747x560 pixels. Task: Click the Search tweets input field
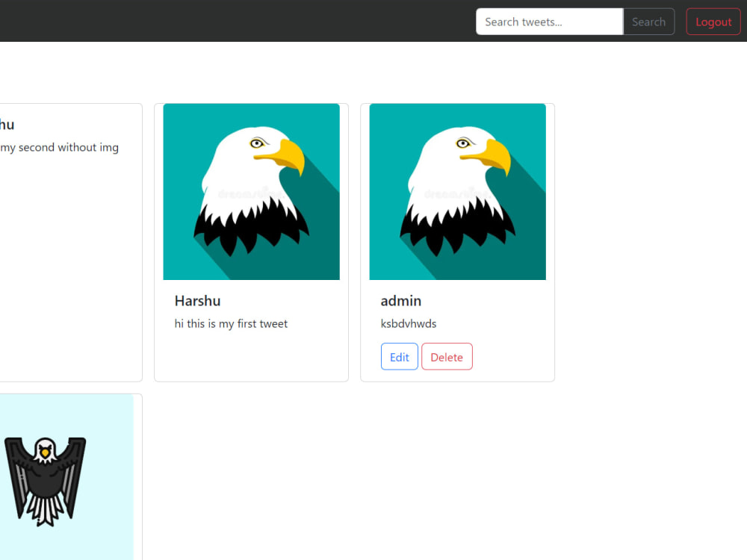tap(549, 22)
